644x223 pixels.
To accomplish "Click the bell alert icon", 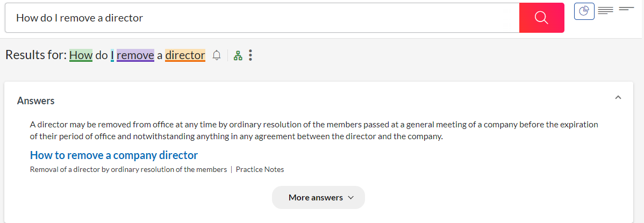I will tap(217, 55).
